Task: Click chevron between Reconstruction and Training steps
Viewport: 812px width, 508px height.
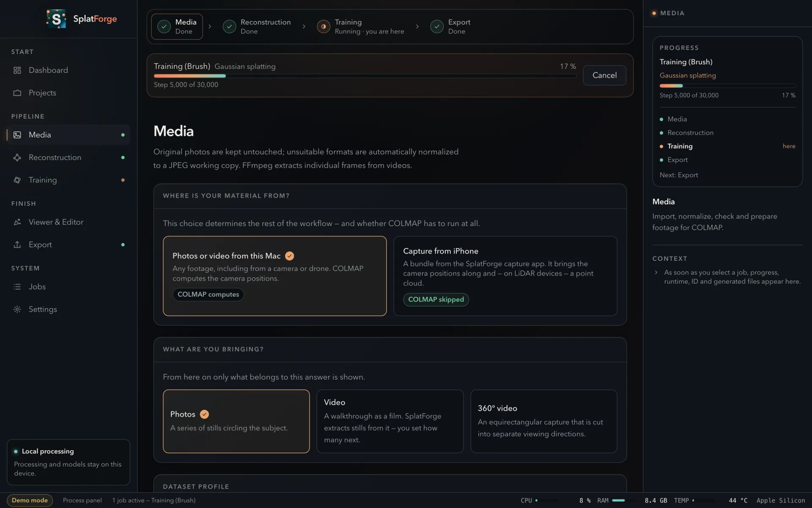Action: coord(304,26)
